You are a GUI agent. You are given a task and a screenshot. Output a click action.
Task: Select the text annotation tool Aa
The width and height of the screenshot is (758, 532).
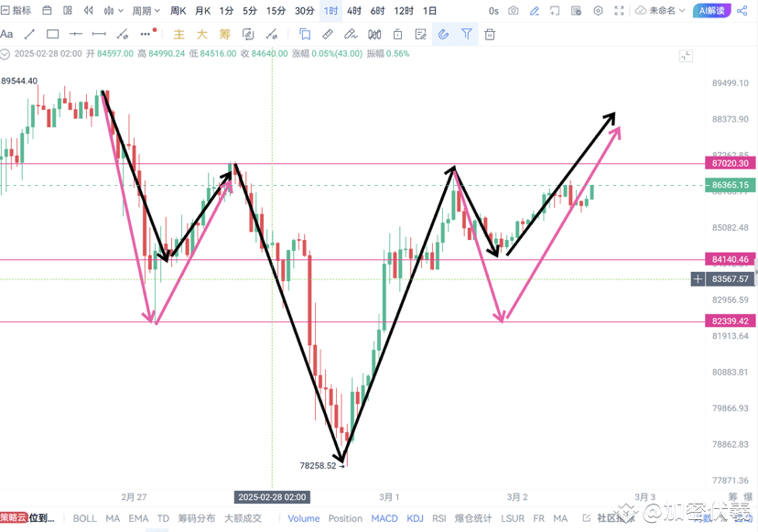9,34
